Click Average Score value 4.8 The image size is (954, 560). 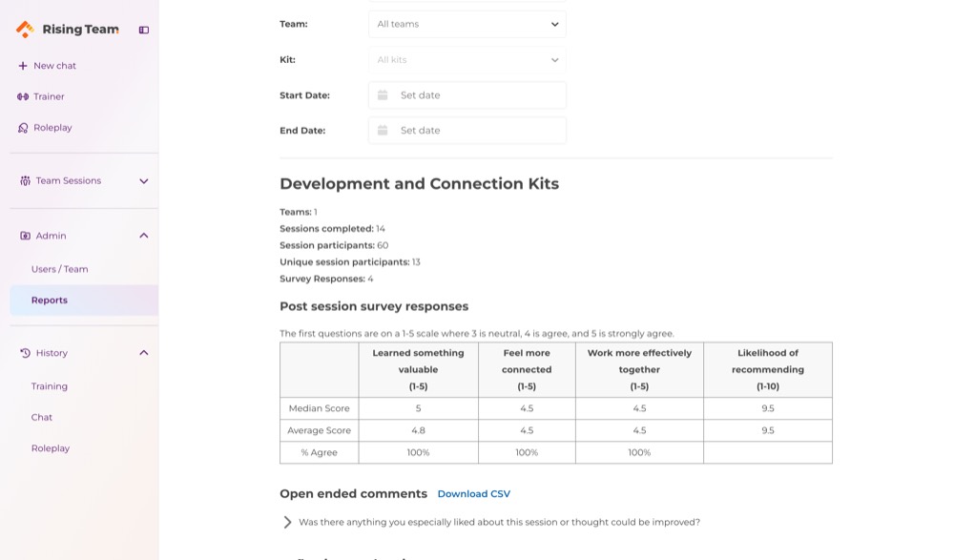(x=418, y=430)
